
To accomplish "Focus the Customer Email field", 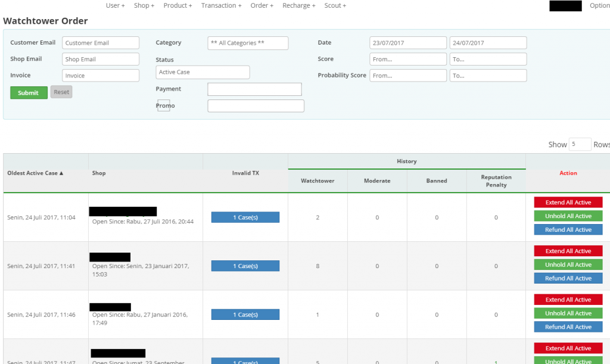I will (100, 43).
